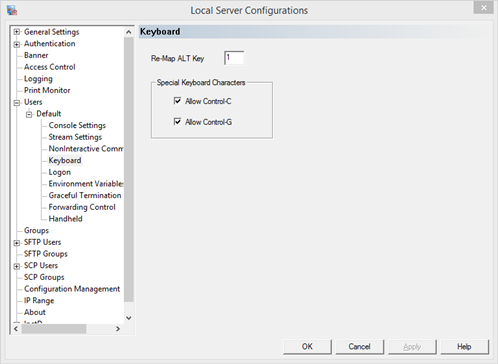Open Configuration Management page
The height and width of the screenshot is (364, 498).
pos(72,289)
